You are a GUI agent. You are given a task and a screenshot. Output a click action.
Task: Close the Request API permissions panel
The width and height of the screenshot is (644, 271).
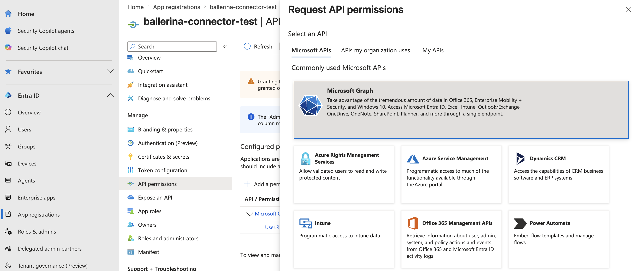click(628, 10)
